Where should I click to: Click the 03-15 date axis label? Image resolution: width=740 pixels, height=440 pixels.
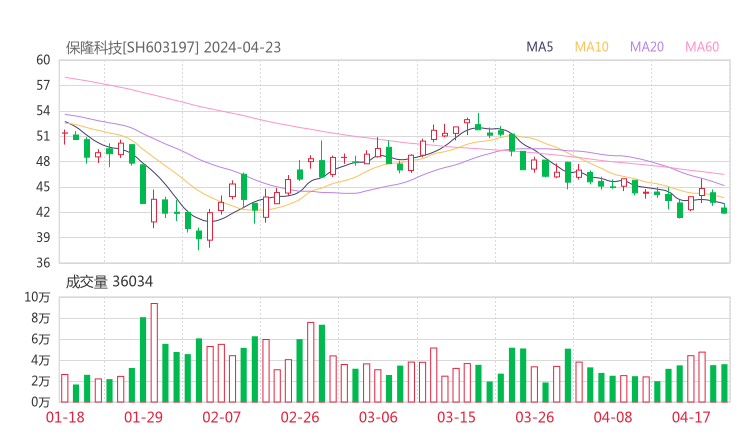pos(456,417)
